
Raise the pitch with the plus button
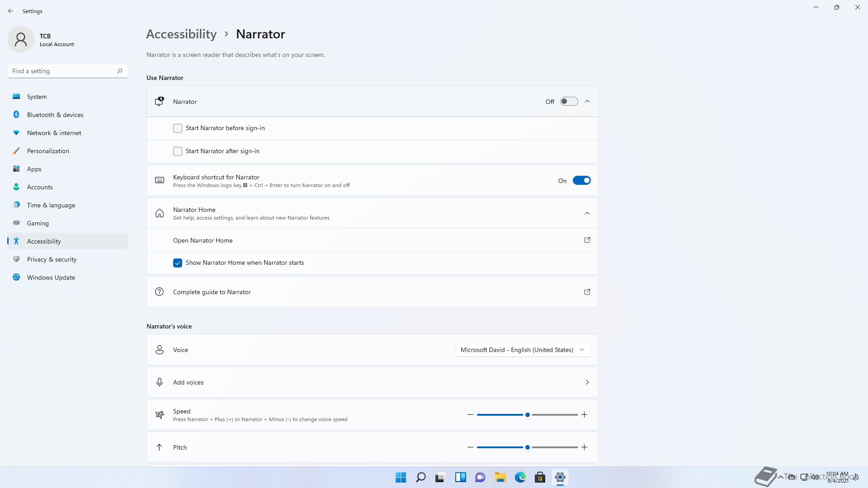585,447
